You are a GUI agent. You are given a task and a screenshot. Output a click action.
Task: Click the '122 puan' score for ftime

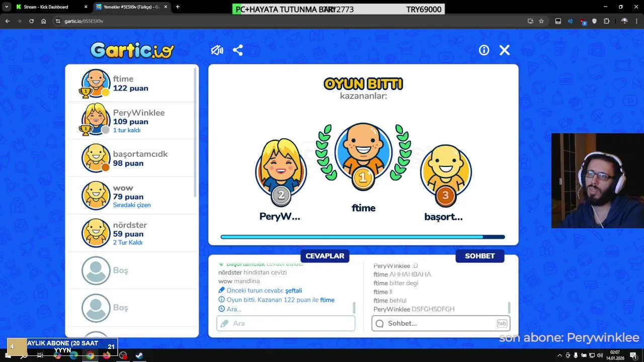(x=130, y=88)
